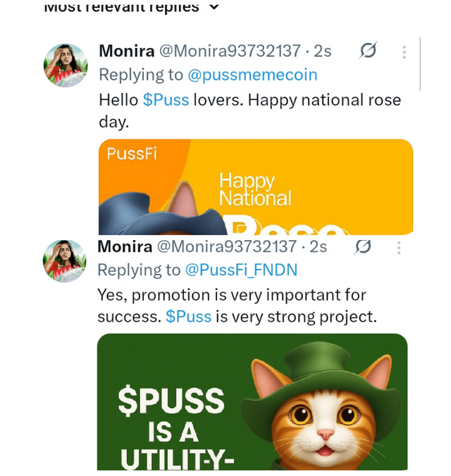Viewport: 451px width, 476px height.
Task: Expand the Most relevant replies sort dropdown
Action: (214, 8)
